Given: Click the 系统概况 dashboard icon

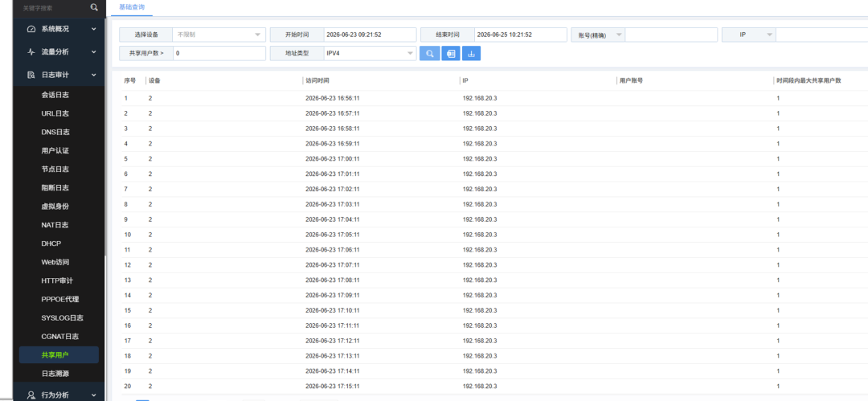Looking at the screenshot, I should coord(31,29).
